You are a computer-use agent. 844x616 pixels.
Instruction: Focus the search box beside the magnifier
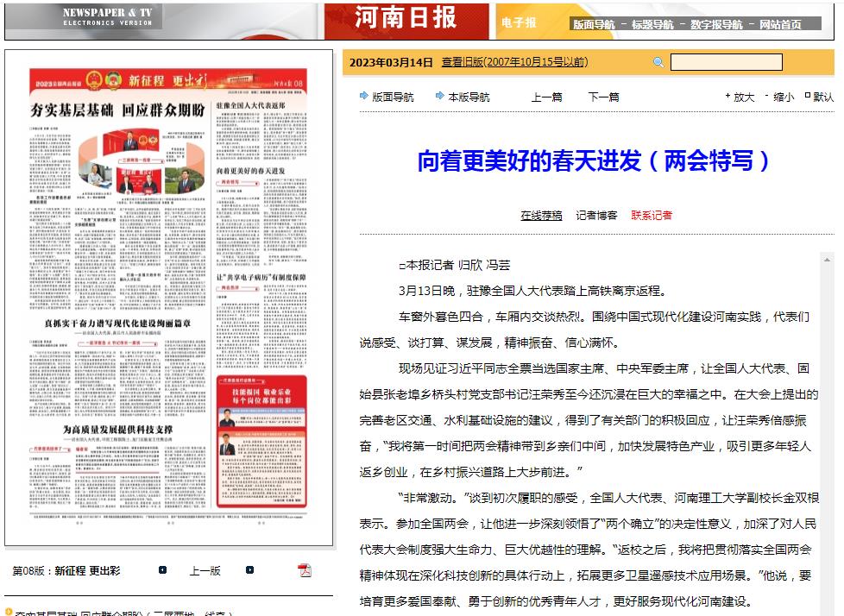(x=726, y=62)
